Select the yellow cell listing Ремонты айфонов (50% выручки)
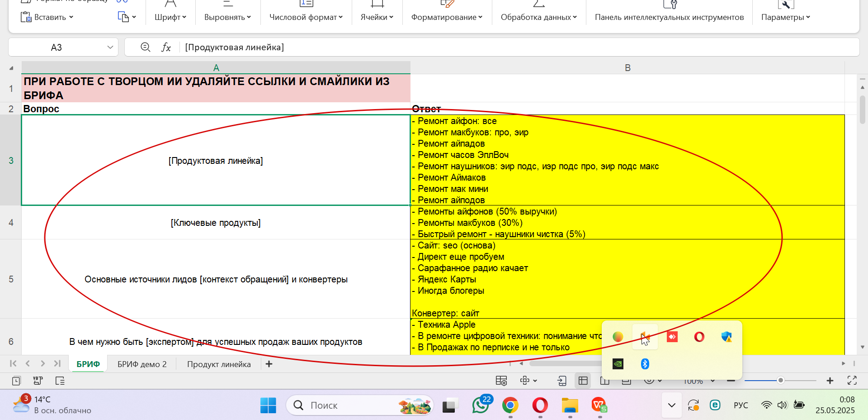The height and width of the screenshot is (420, 868). click(627, 222)
